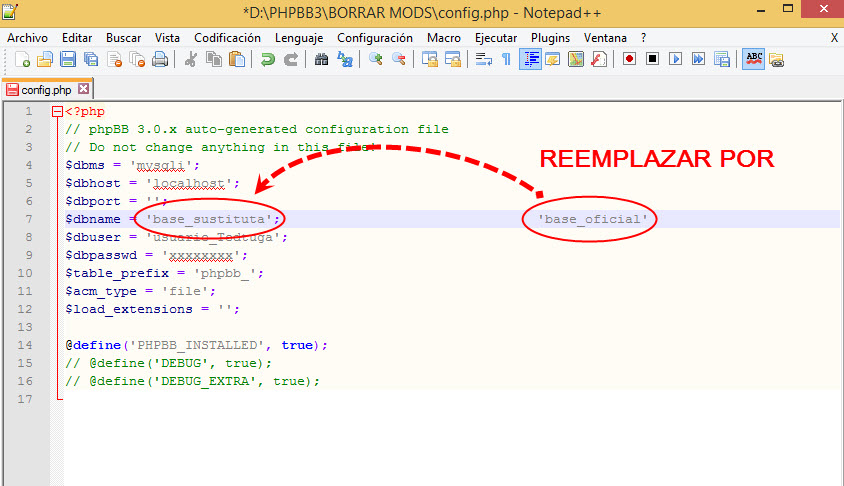The image size is (844, 486).
Task: Click the Play macro icon
Action: pos(675,60)
